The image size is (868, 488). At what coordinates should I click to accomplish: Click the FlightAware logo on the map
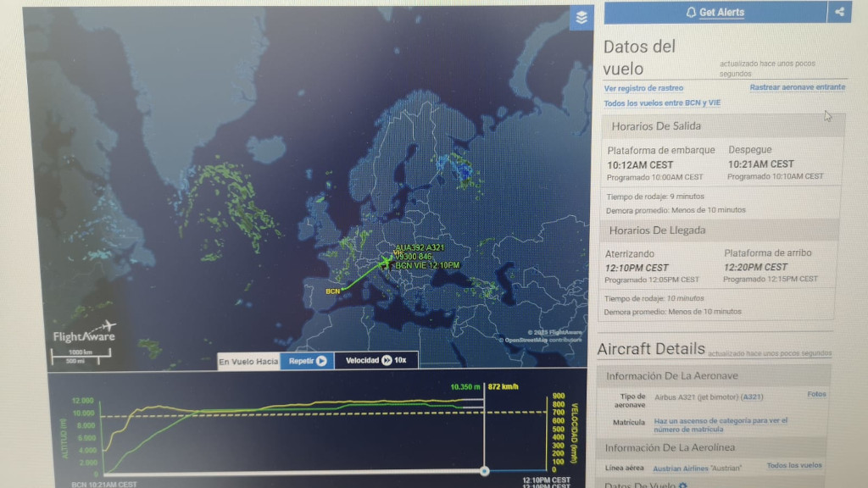click(84, 331)
